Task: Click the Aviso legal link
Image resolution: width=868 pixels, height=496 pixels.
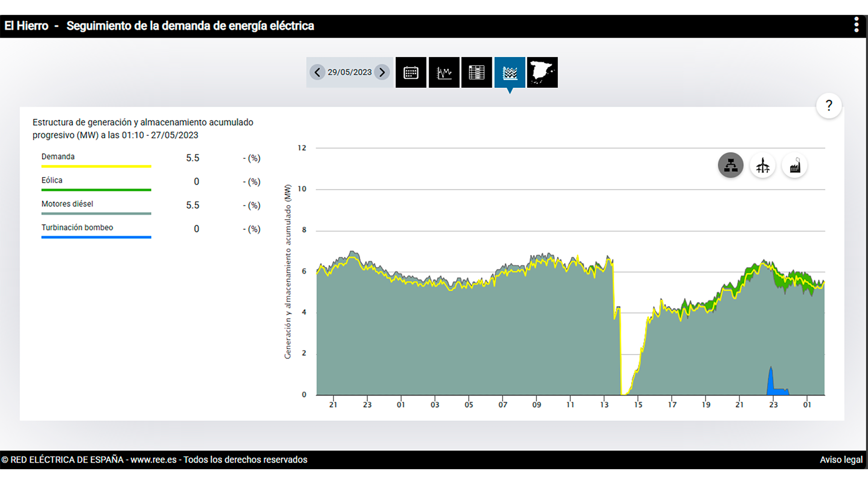Action: pos(841,460)
